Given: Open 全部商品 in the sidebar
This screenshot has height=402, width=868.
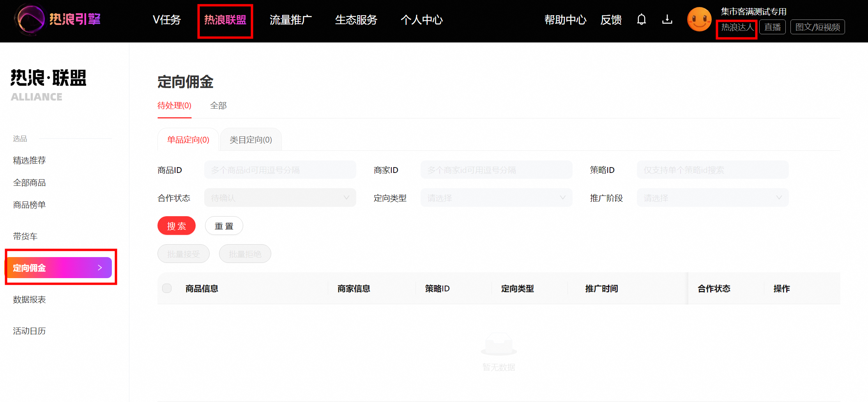Looking at the screenshot, I should click(x=29, y=182).
